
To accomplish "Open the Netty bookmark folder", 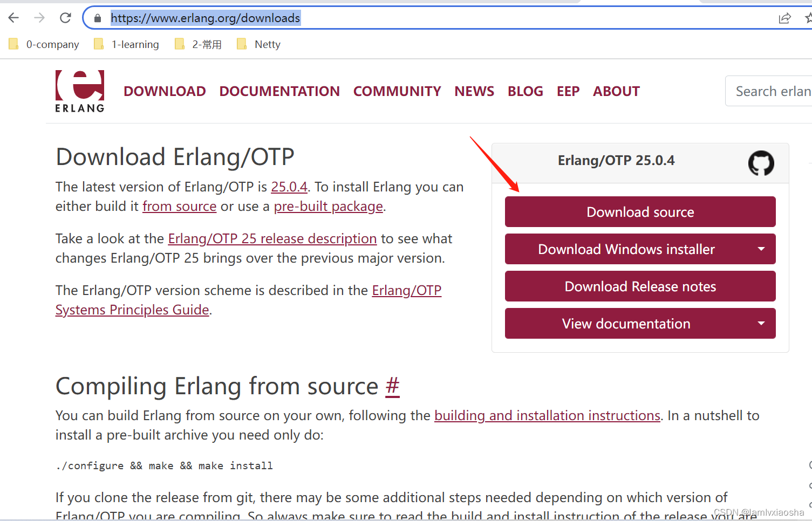I will tap(258, 44).
